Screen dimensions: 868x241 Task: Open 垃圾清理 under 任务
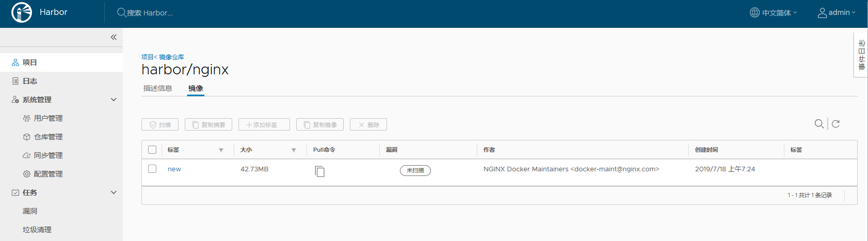(37, 230)
